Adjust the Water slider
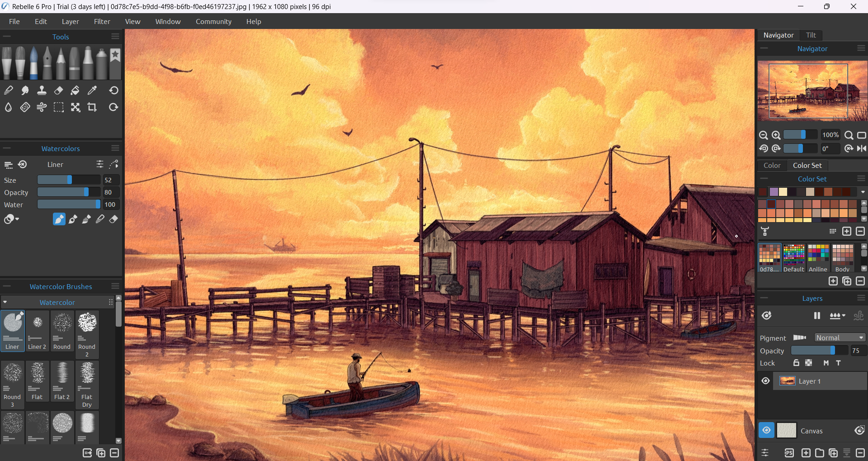 point(69,204)
